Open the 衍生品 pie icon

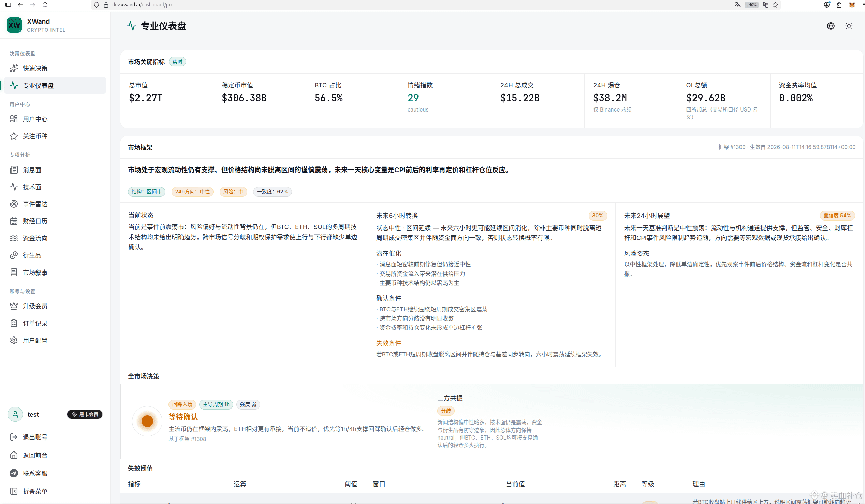click(14, 256)
